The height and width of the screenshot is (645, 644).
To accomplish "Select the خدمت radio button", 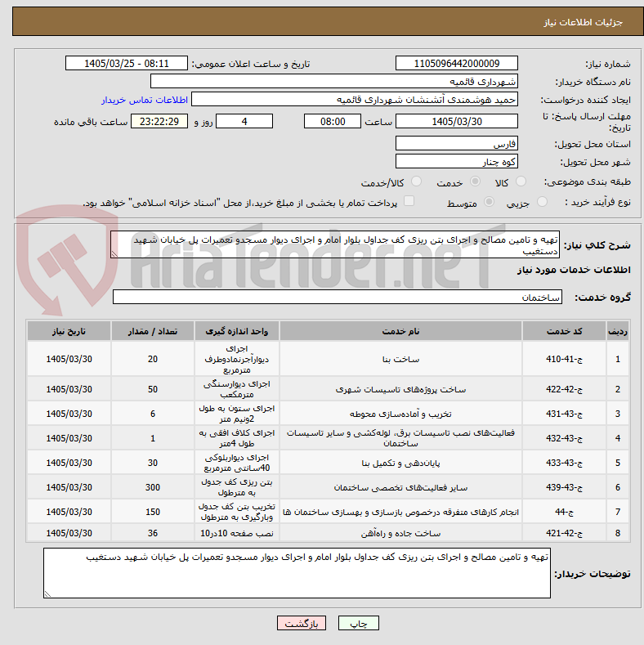I will [475, 181].
